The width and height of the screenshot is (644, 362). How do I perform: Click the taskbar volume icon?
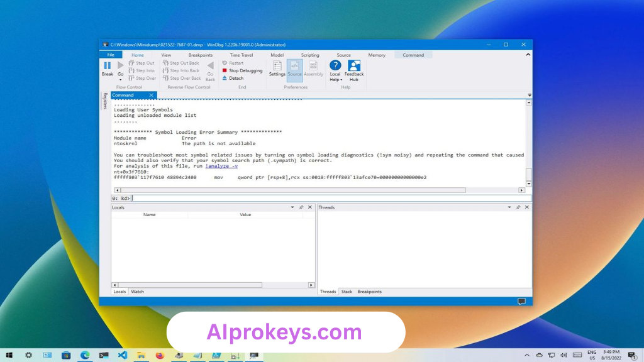[x=564, y=355]
